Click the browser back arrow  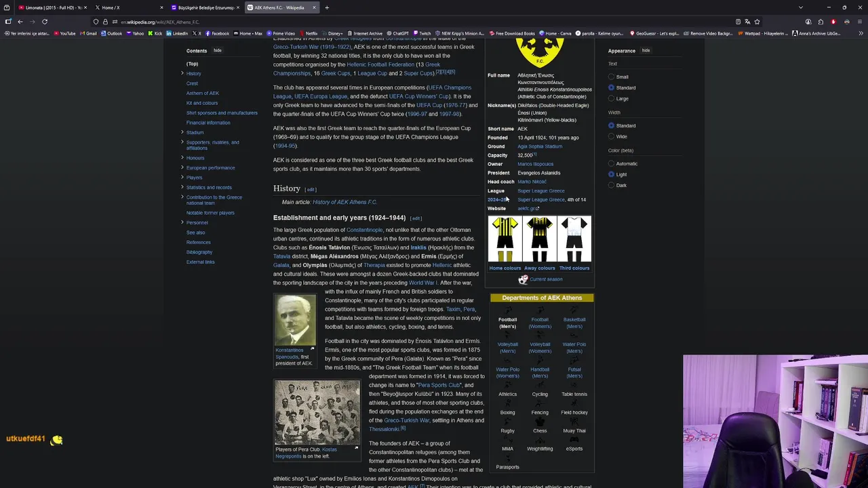(20, 22)
